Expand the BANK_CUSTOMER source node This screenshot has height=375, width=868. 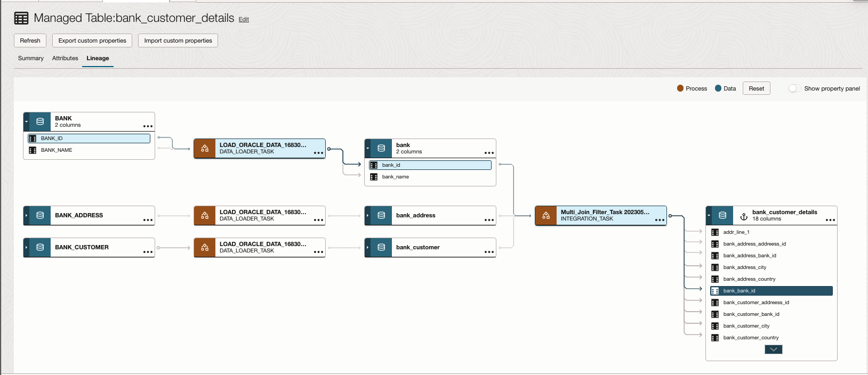[26, 247]
